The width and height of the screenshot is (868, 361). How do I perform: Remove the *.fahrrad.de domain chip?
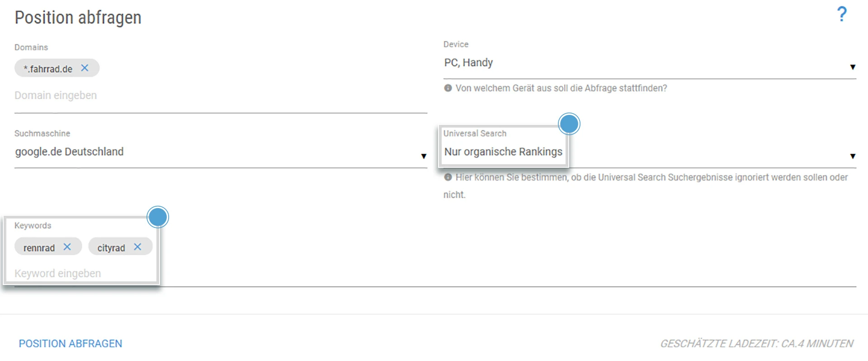(85, 68)
